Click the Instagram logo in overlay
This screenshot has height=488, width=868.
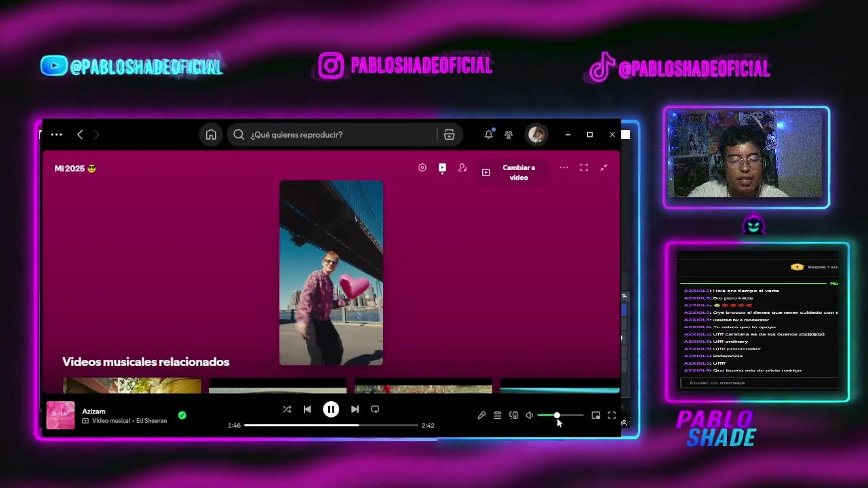(x=331, y=66)
